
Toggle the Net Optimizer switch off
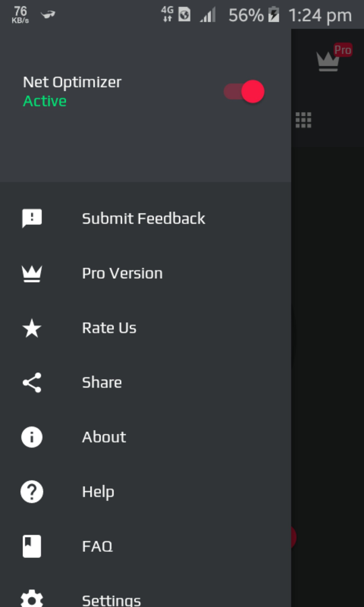click(x=244, y=92)
